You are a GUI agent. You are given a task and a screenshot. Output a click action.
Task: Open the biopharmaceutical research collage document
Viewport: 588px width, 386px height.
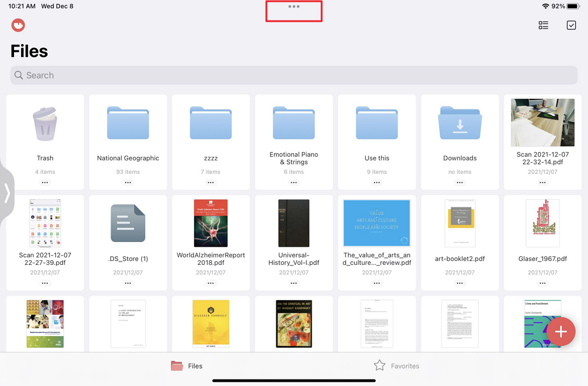[45, 324]
